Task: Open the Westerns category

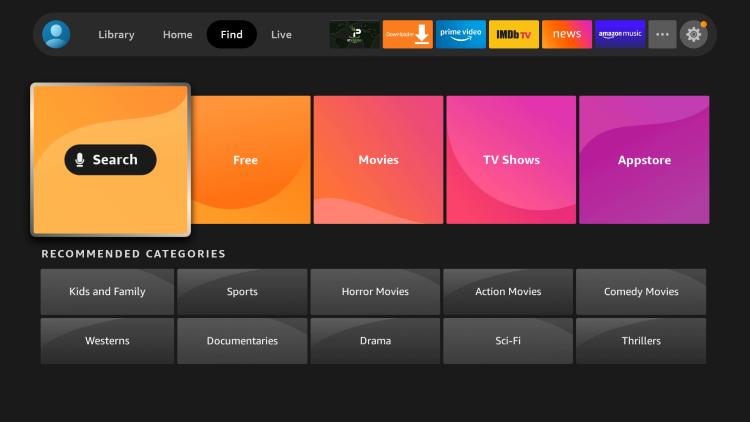Action: 107,341
